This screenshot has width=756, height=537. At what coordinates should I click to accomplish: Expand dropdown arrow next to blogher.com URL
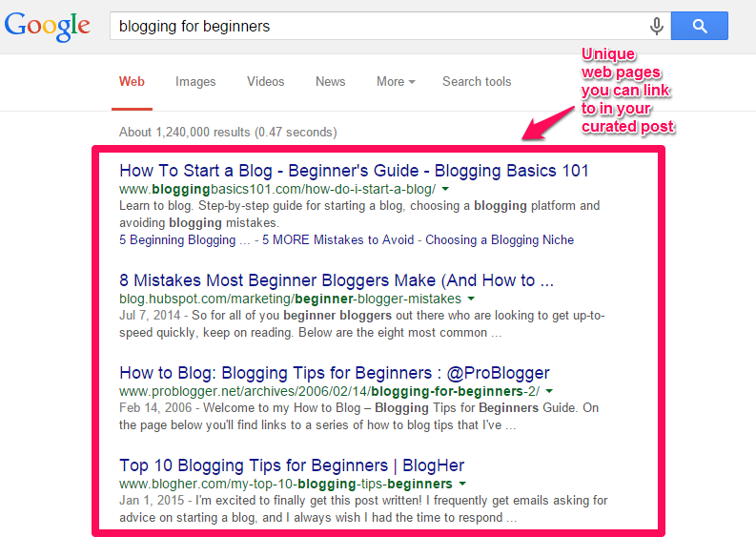(462, 484)
